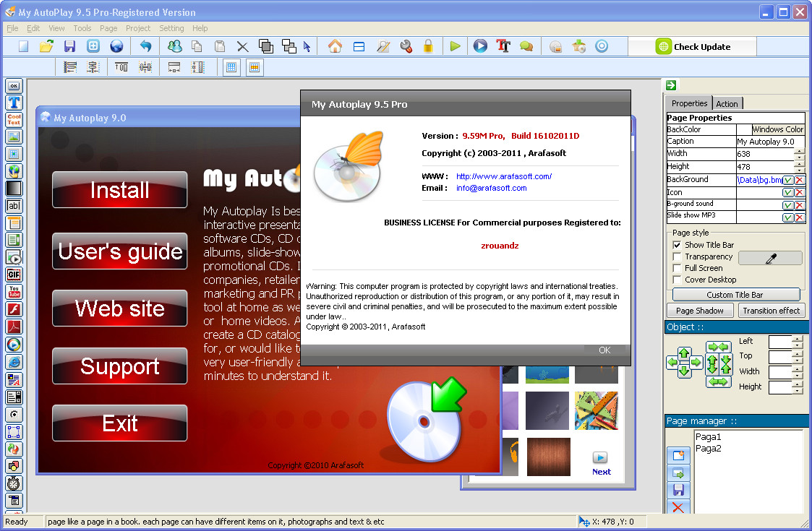Check the Cover Desktop option
The height and width of the screenshot is (531, 812).
(x=677, y=280)
